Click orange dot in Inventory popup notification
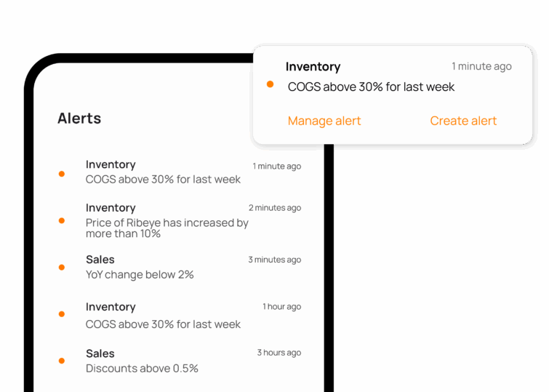The width and height of the screenshot is (549, 392). tap(271, 84)
